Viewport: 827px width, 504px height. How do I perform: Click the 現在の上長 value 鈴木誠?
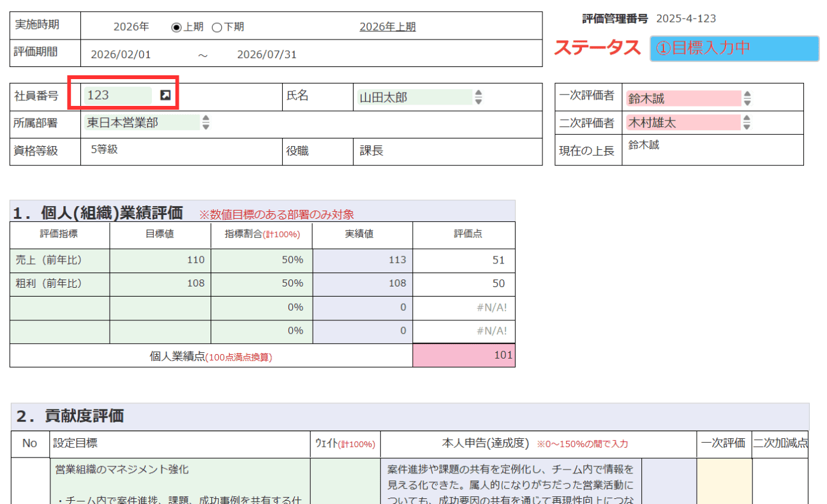coord(644,145)
